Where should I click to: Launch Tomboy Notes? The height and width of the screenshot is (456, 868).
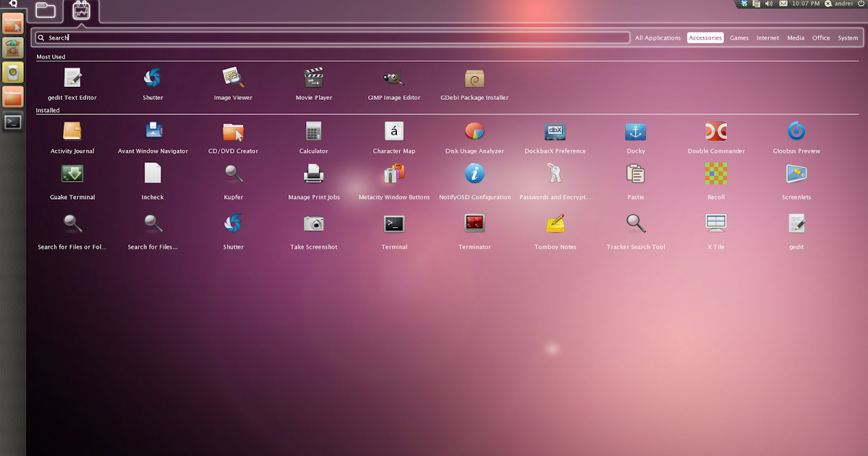tap(554, 229)
